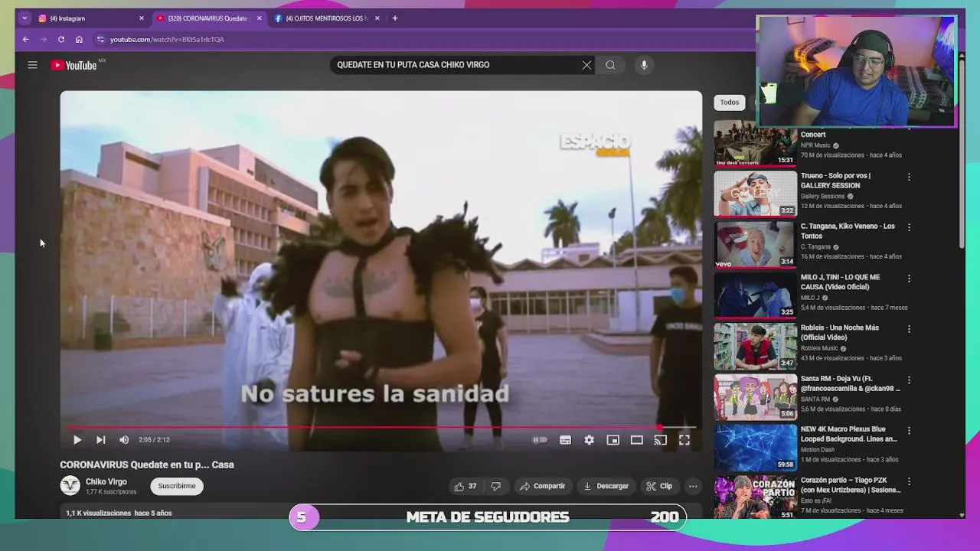Image resolution: width=980 pixels, height=551 pixels.
Task: Open Chiko Virgo channel avatar
Action: click(x=70, y=485)
